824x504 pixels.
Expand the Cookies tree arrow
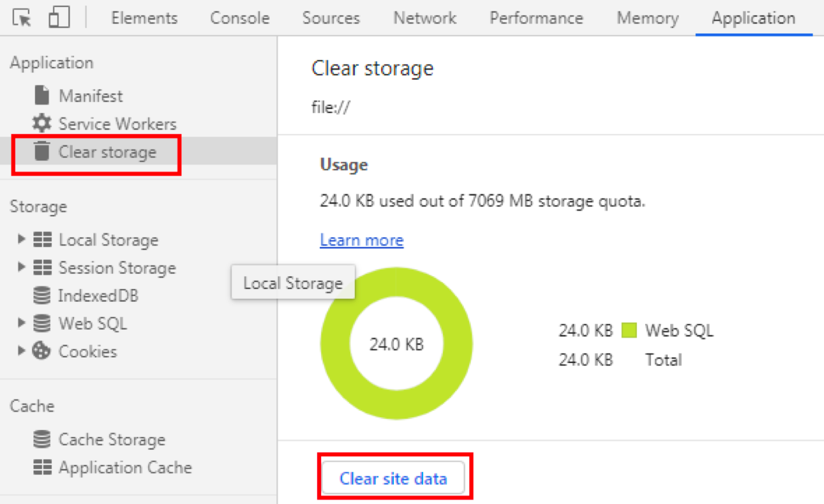21,351
